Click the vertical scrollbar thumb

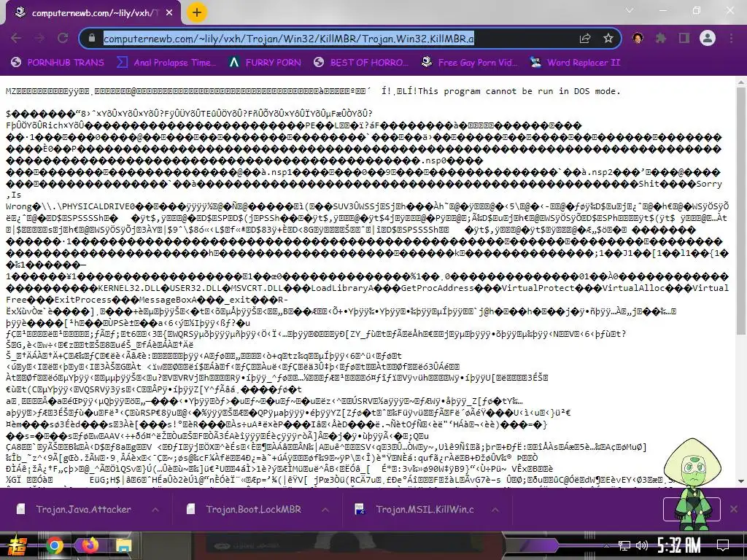741,211
